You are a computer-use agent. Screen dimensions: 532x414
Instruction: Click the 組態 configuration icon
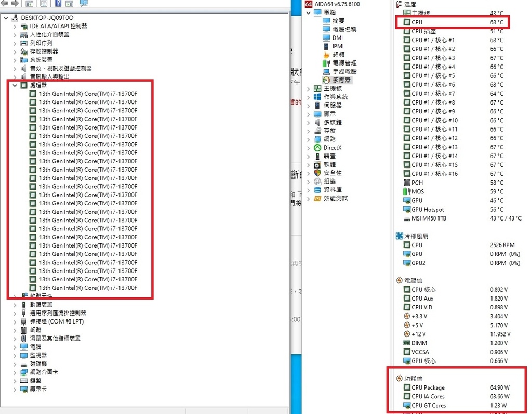(x=317, y=182)
